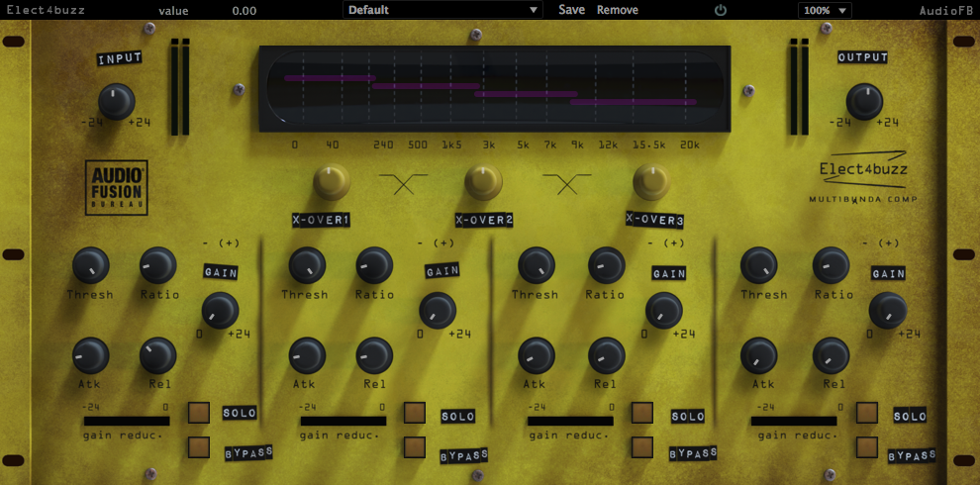The image size is (980, 485).
Task: Click crossover symbol between X-OVER2 and X-OVER3
Action: point(567,184)
